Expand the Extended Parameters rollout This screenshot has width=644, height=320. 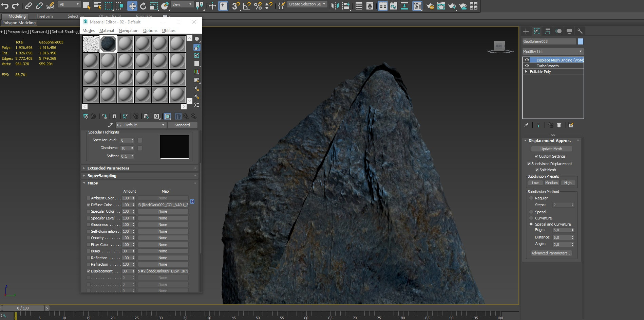[139, 168]
